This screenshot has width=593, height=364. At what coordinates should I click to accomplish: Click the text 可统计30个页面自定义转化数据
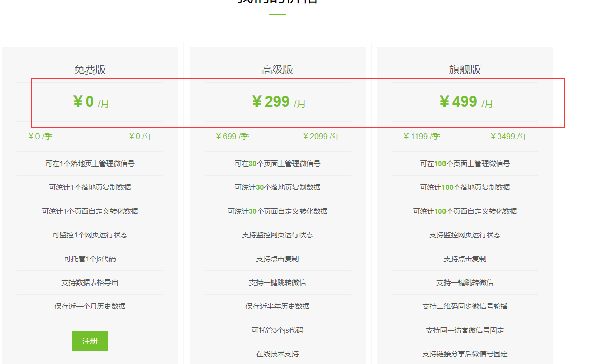278,211
